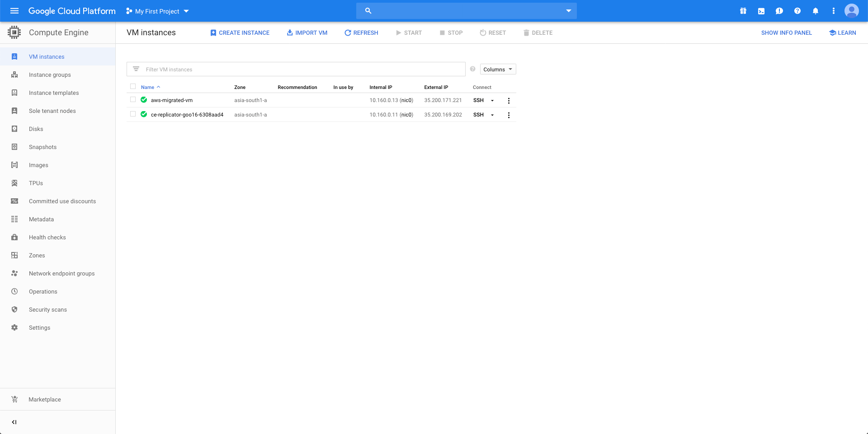868x434 pixels.
Task: Open the help question mark icon
Action: 797,11
